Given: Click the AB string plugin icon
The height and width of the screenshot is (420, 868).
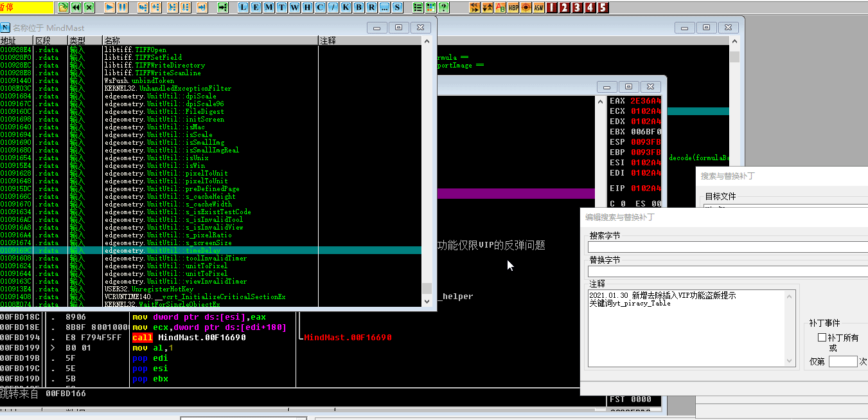Looking at the screenshot, I should point(500,8).
